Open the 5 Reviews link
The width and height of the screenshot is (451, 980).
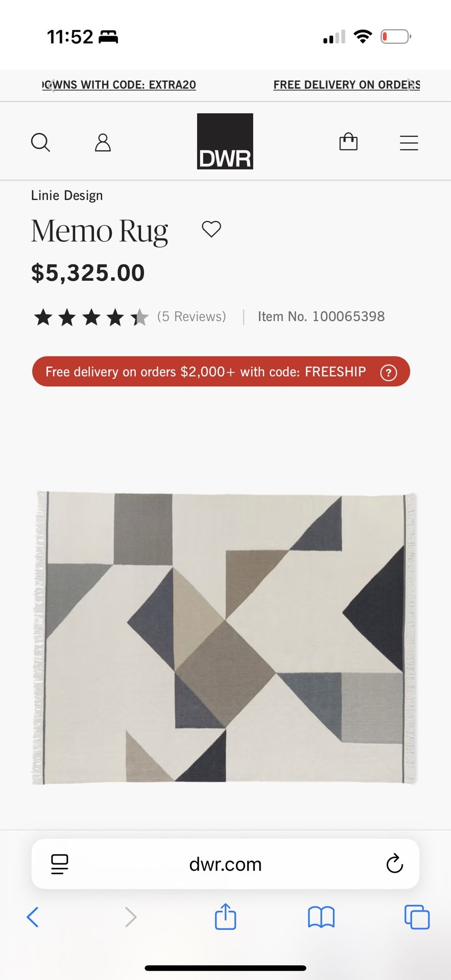pos(192,316)
